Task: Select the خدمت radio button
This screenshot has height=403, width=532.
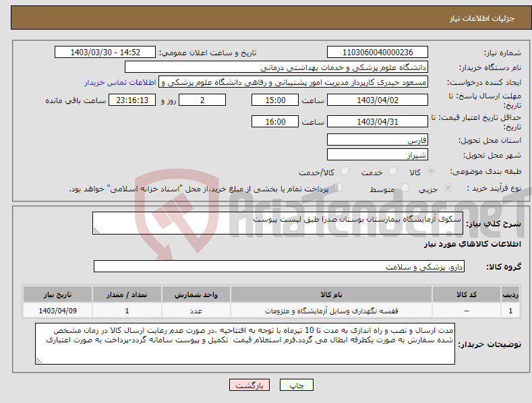Action: pos(392,171)
